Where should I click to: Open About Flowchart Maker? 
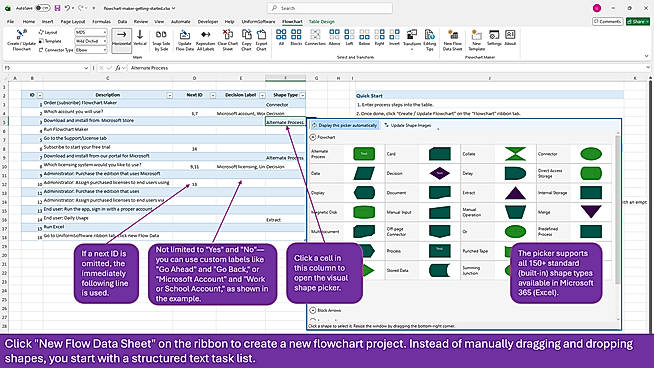510,38
